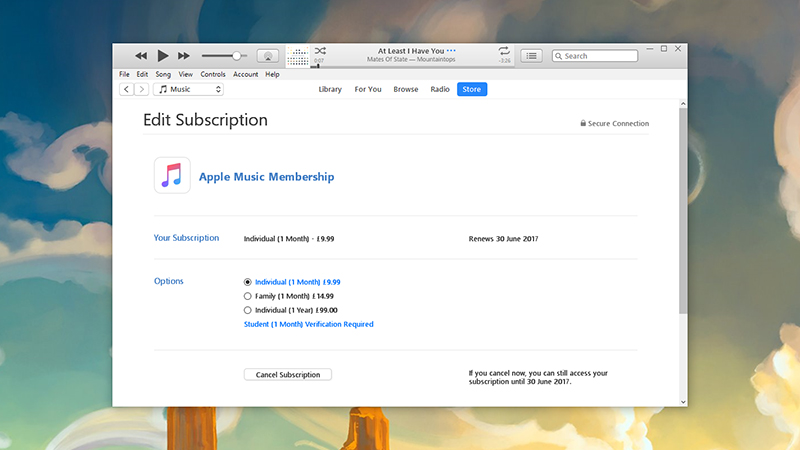Click the Search field

[x=595, y=56]
